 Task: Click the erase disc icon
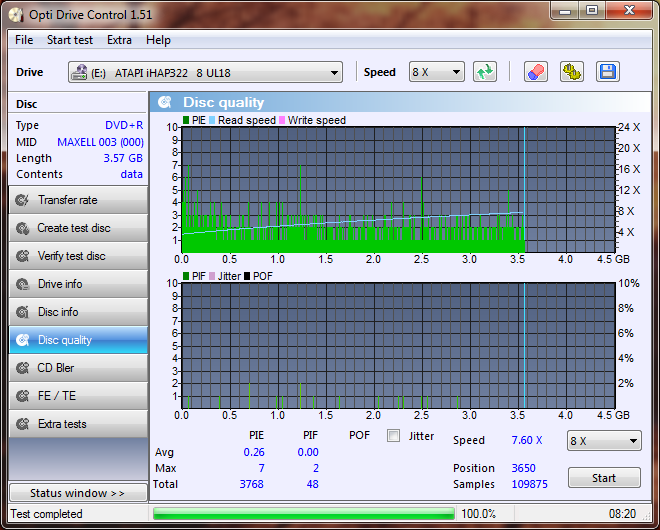click(x=535, y=72)
